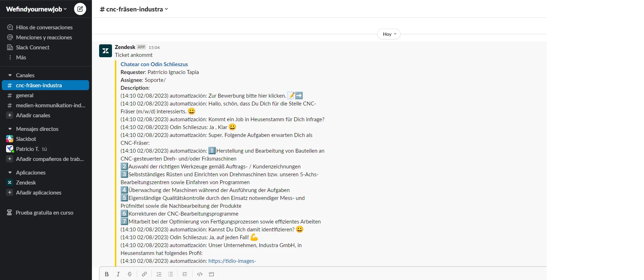Toggle strikethrough formatting
The image size is (644, 280).
(130, 274)
